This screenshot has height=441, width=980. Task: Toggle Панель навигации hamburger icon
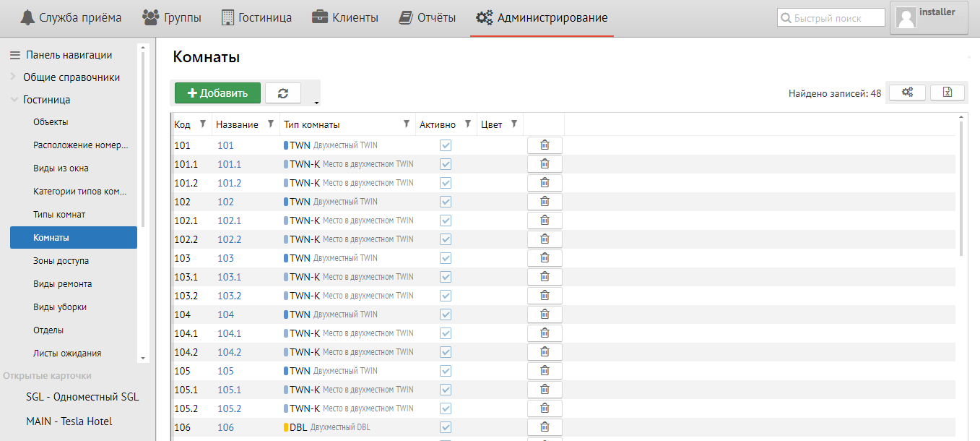click(14, 55)
